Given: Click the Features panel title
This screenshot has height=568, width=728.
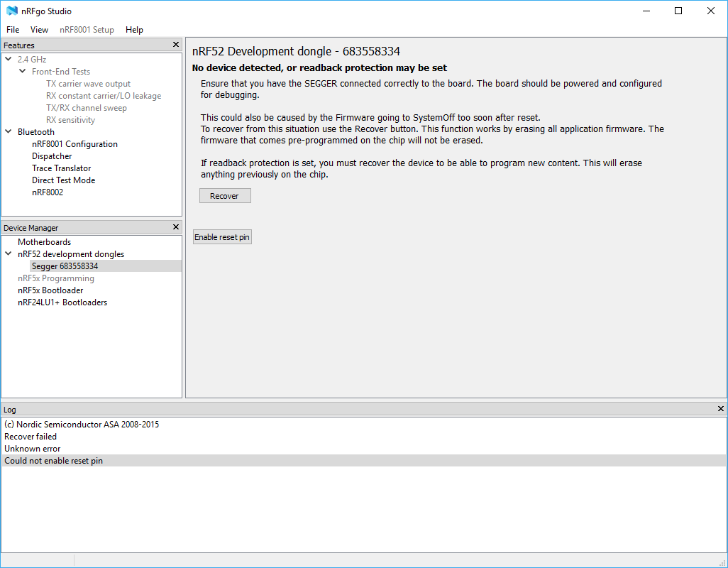Looking at the screenshot, I should (19, 45).
